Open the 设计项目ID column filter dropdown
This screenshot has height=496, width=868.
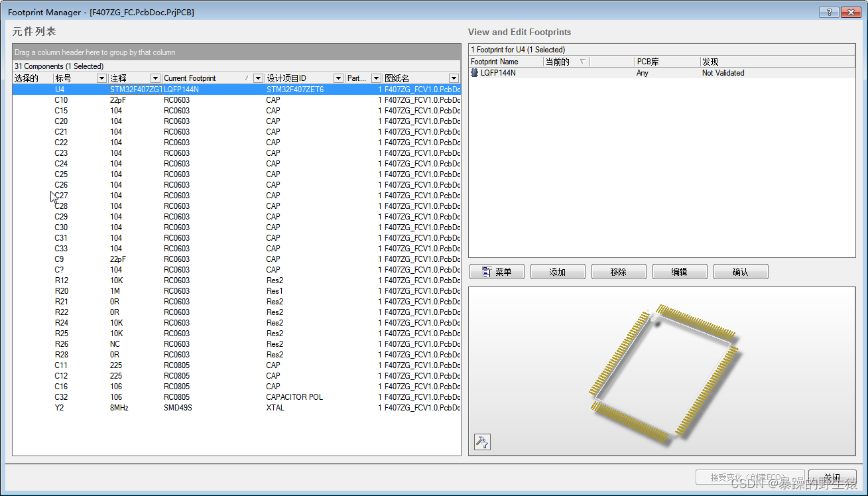338,78
